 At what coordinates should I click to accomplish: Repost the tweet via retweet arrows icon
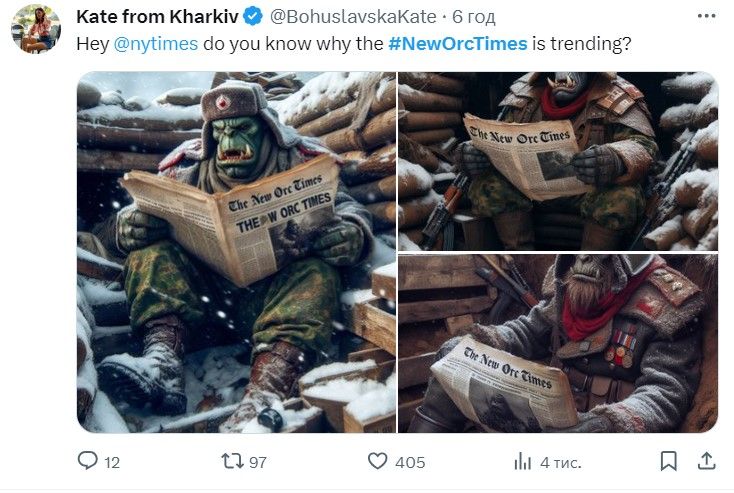click(x=232, y=461)
